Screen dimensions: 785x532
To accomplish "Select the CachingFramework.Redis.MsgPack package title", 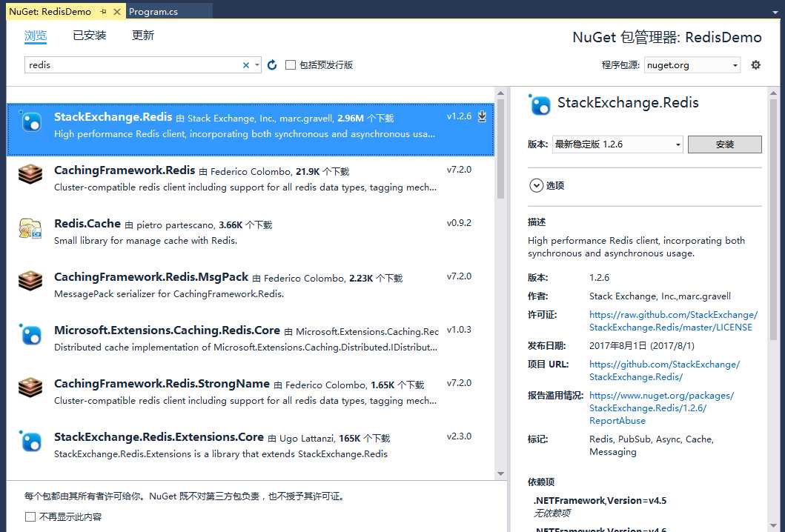I will pyautogui.click(x=150, y=277).
